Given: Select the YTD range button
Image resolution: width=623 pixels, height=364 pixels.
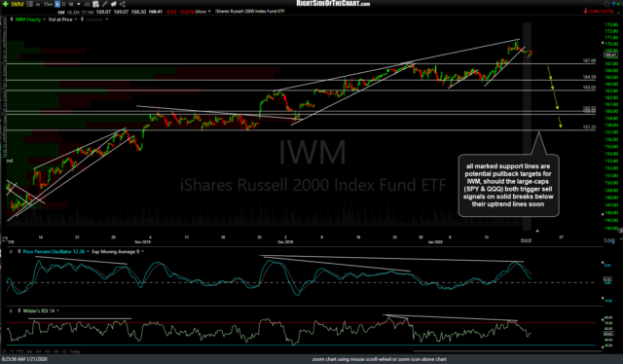Looking at the screenshot, I should pos(20,351).
